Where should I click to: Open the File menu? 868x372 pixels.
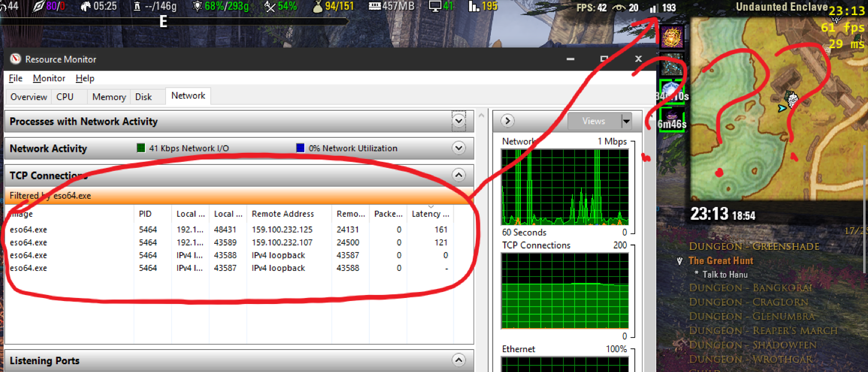point(16,78)
